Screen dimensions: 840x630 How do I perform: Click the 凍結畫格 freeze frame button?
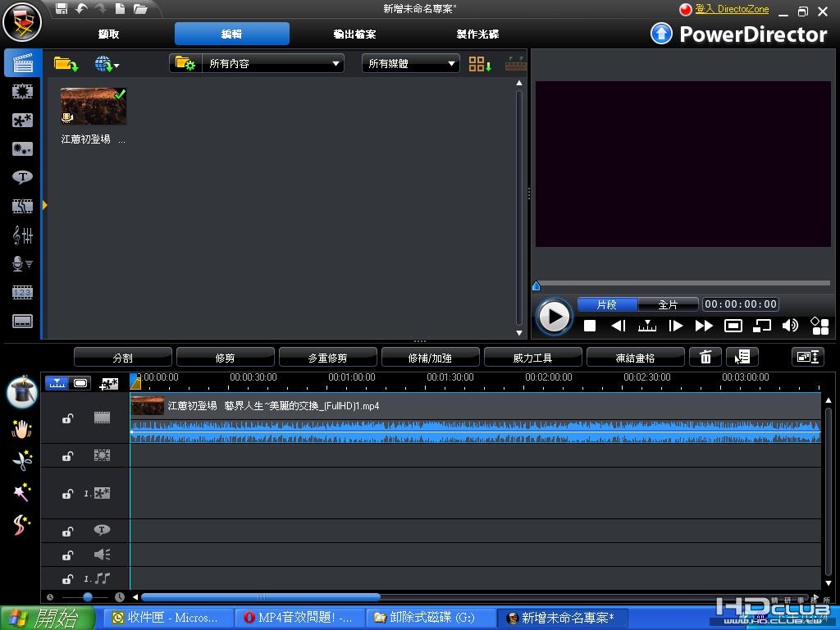pyautogui.click(x=636, y=358)
